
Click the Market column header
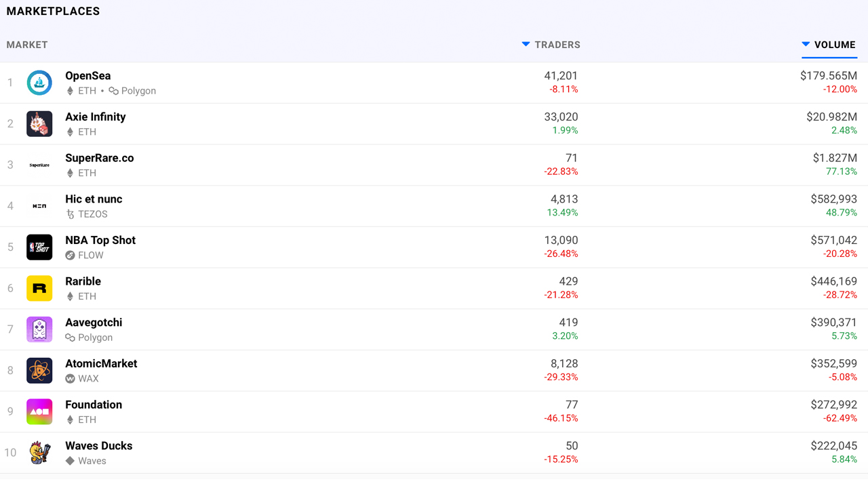tap(27, 45)
